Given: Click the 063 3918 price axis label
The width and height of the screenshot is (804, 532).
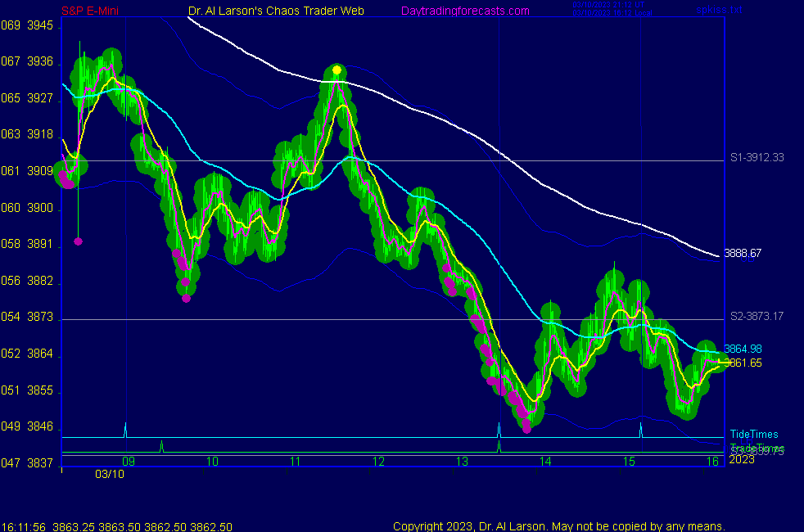Looking at the screenshot, I should coord(27,134).
